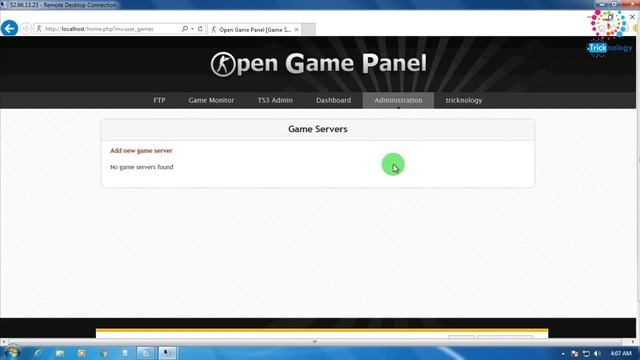Close the Open Game Panel browser tab
The width and height of the screenshot is (640, 360).
tap(296, 29)
